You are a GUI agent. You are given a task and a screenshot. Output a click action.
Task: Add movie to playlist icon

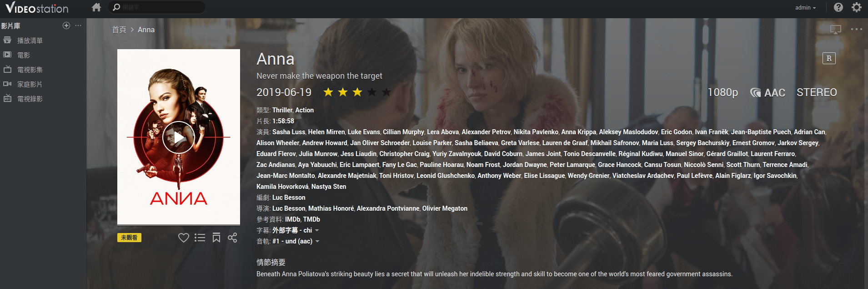[x=200, y=238]
